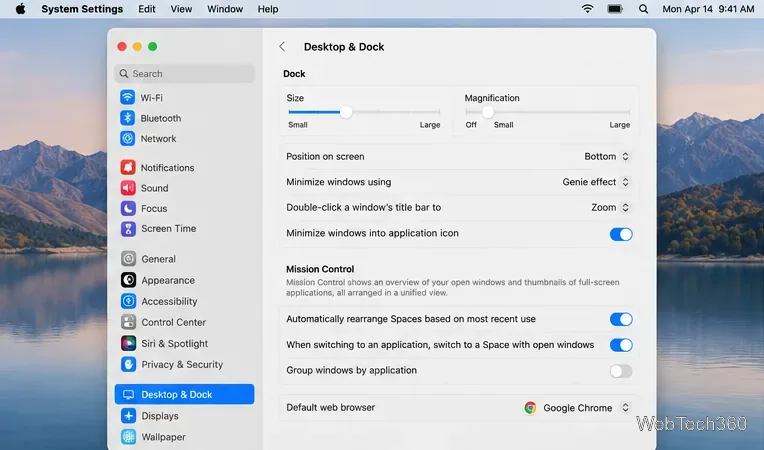Click the Control Center icon
764x450 pixels.
click(x=129, y=322)
